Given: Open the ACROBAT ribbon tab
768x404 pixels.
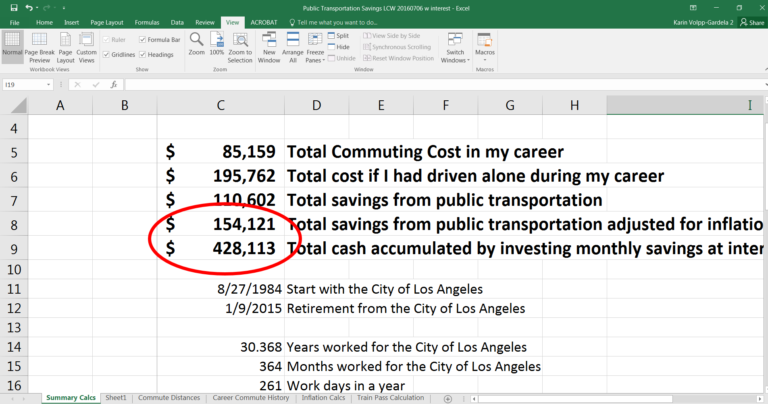Looking at the screenshot, I should pyautogui.click(x=264, y=23).
